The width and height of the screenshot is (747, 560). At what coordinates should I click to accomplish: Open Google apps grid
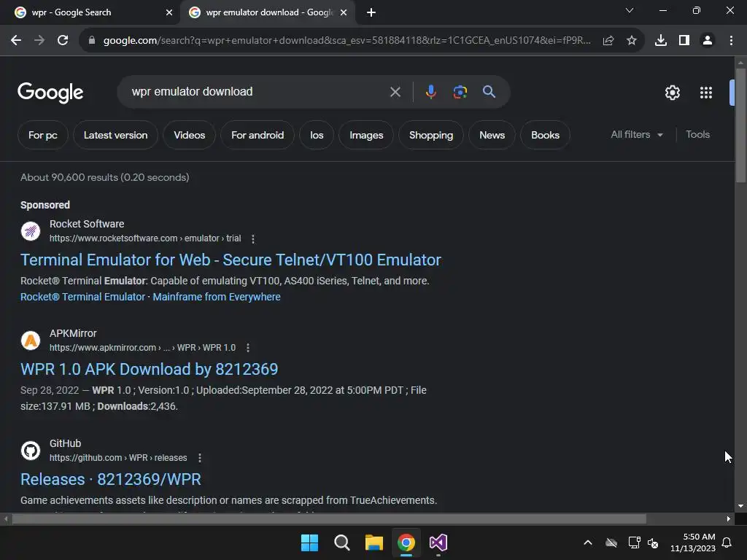pyautogui.click(x=706, y=93)
